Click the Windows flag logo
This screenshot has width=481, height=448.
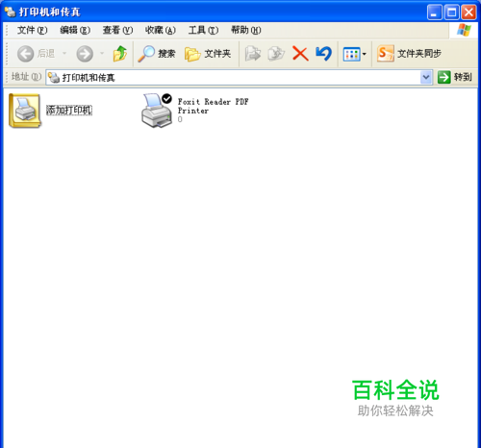[464, 31]
